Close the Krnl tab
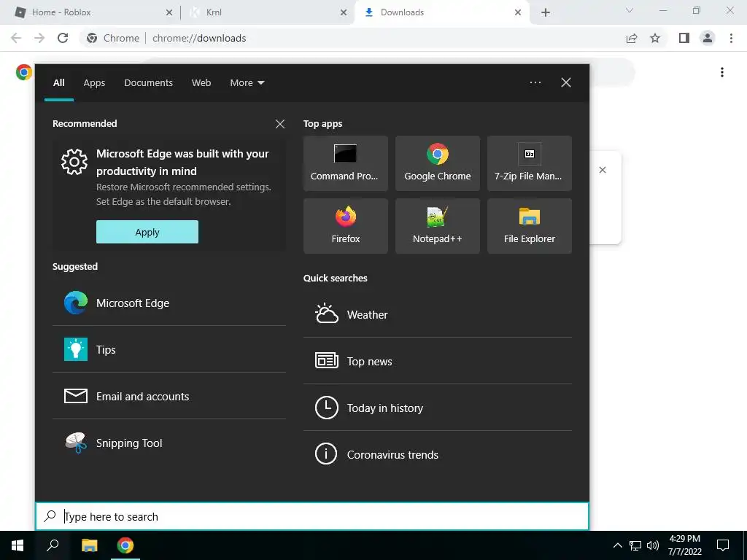Viewport: 747px width, 560px height. 344,12
